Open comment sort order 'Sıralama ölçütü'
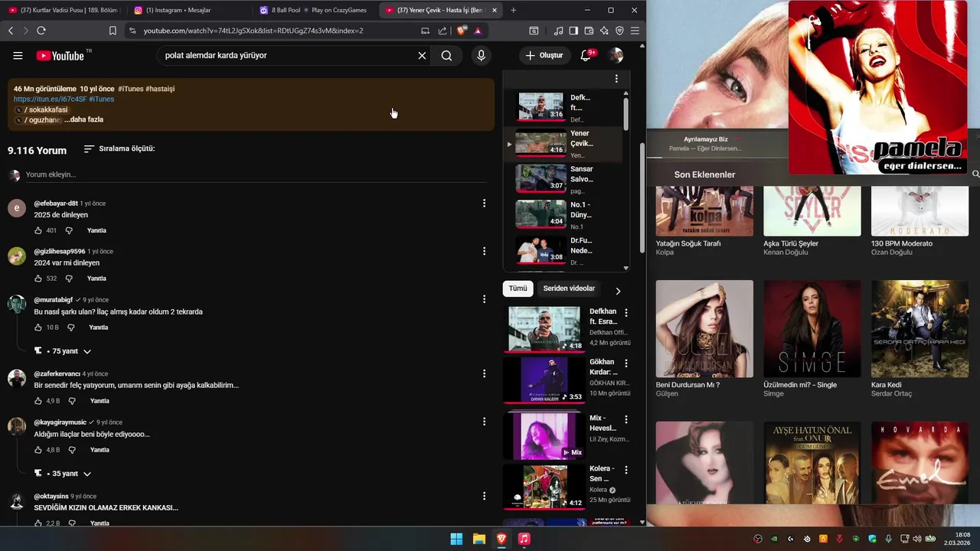Viewport: 980px width, 551px height. [119, 148]
